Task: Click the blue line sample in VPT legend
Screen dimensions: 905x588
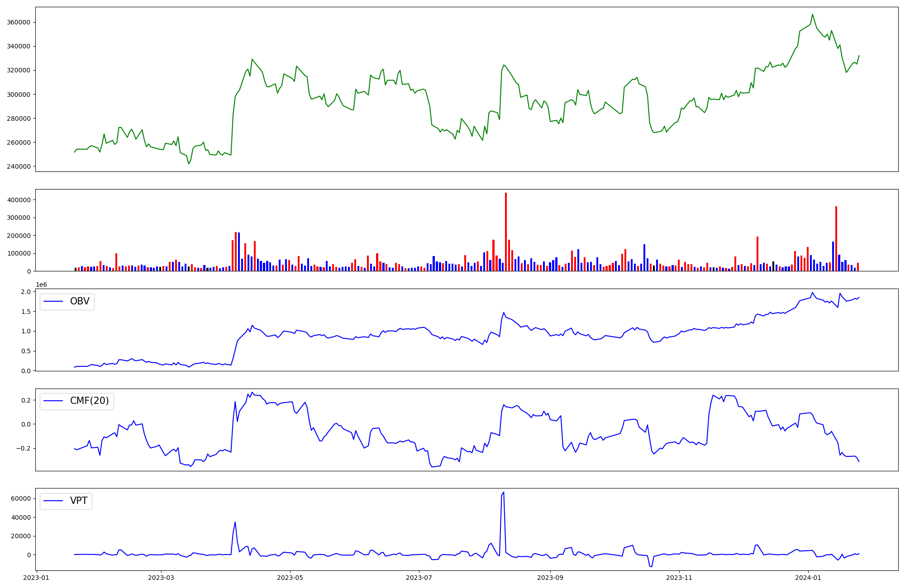Action: click(x=53, y=501)
